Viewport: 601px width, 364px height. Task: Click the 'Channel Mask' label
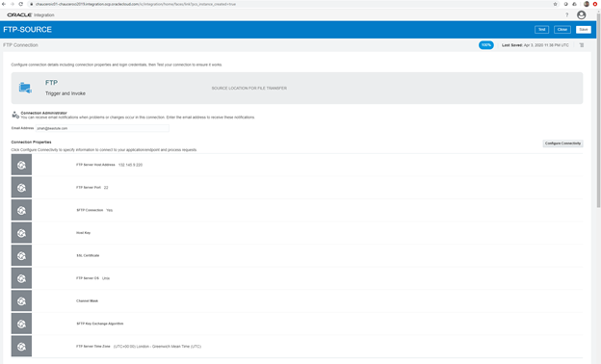(x=87, y=300)
